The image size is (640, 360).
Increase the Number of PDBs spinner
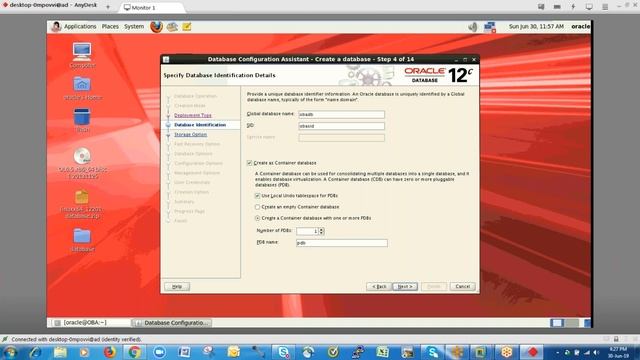coord(322,229)
